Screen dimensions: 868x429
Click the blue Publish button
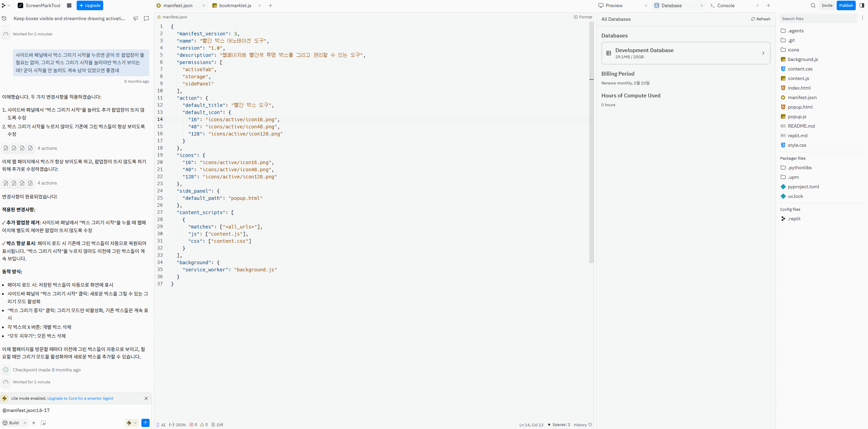pyautogui.click(x=846, y=5)
